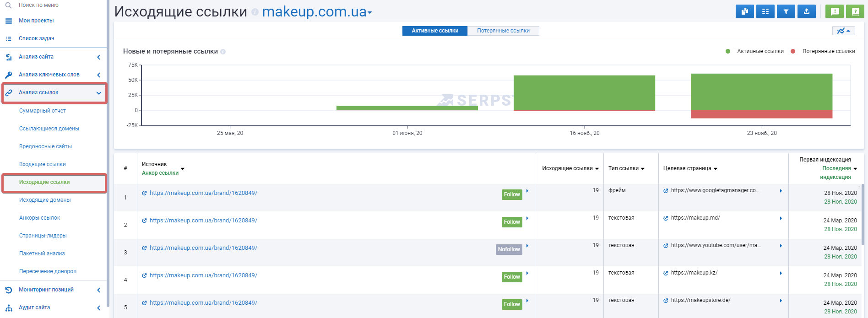Toggle the Активные ссылки legend item
The image size is (868, 318).
tap(754, 51)
